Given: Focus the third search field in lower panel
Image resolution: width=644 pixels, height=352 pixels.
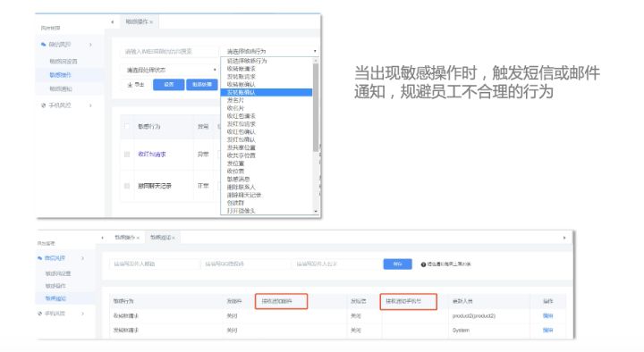Looking at the screenshot, I should tap(336, 264).
